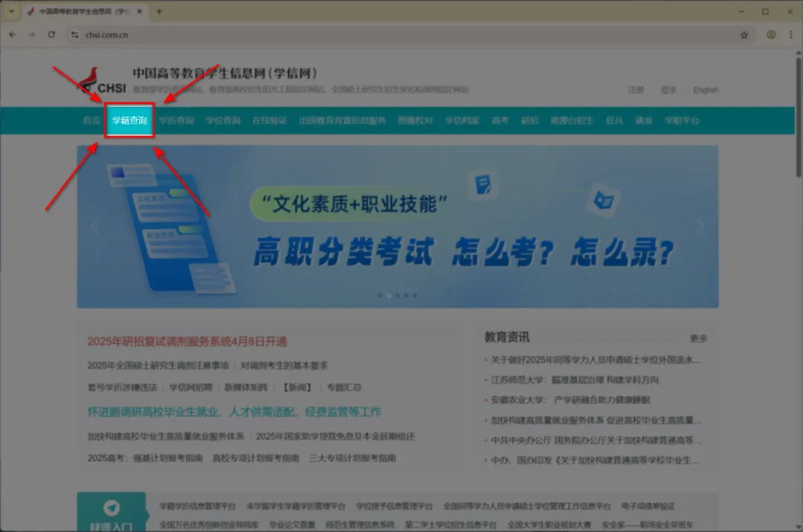Open the 学位授予信息管理平台 quick link
The image size is (803, 532).
394,506
